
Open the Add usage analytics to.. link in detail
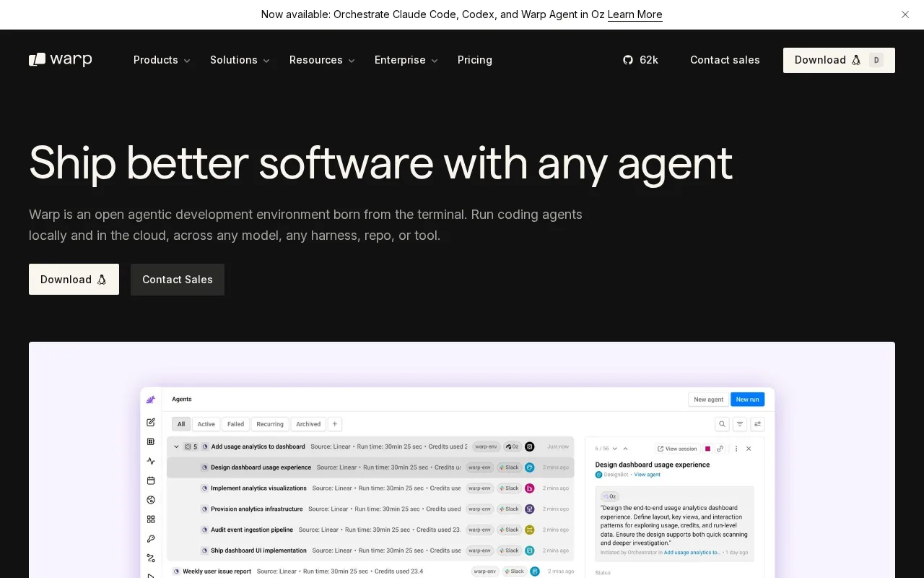coord(692,553)
